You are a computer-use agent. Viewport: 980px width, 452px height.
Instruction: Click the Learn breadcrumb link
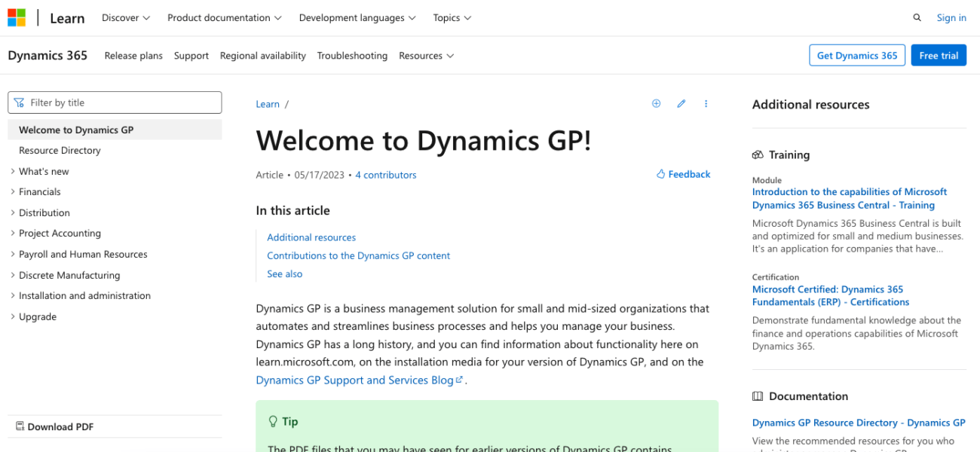click(x=268, y=104)
